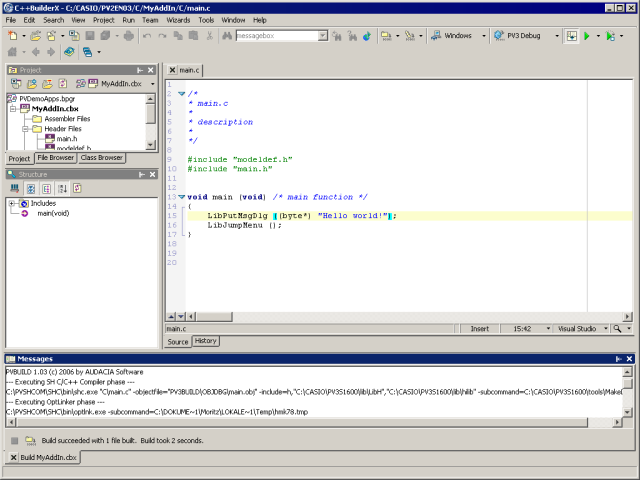
Task: Click the Save All icon
Action: pyautogui.click(x=105, y=36)
